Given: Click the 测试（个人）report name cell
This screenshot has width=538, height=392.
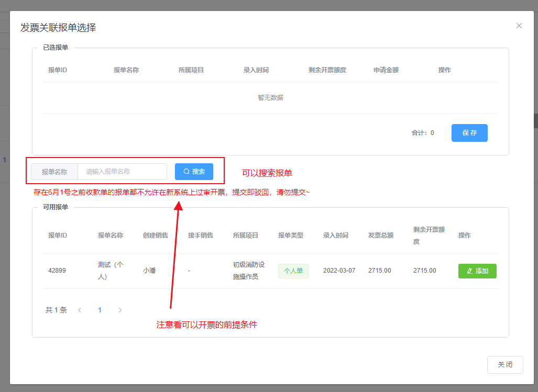Looking at the screenshot, I should [x=110, y=271].
